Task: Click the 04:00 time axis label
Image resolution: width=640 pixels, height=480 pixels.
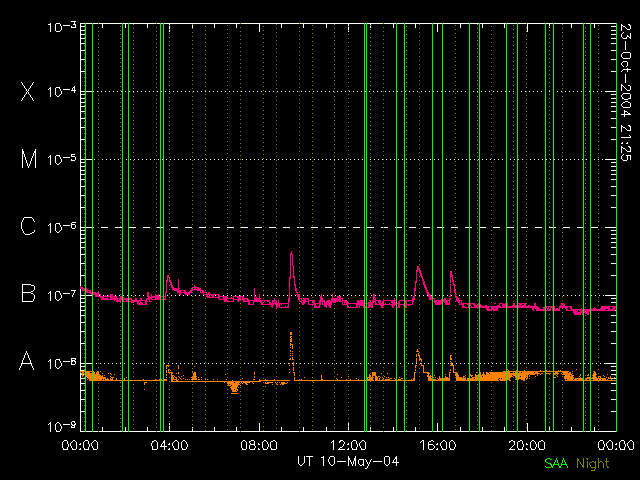Action: click(169, 445)
